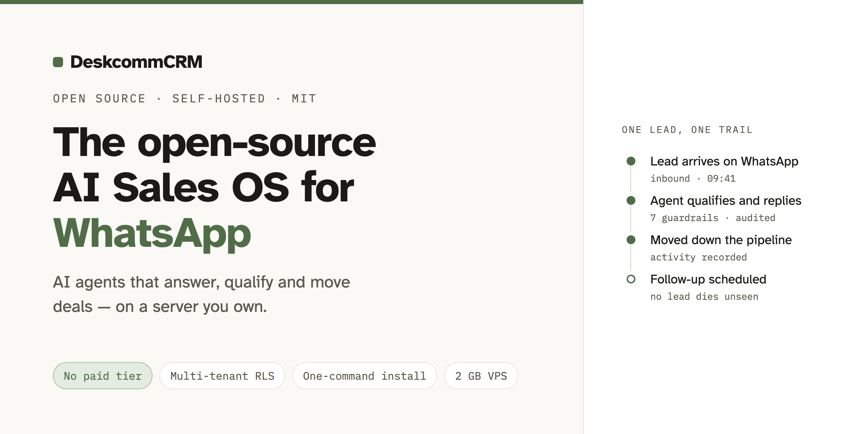Screen dimensions: 868x434
Task: Click the "Agent qualifies and replies" step title
Action: pos(726,201)
